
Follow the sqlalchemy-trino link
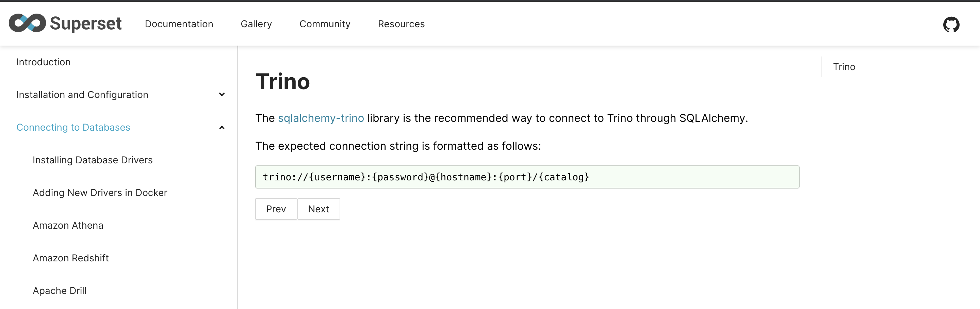(321, 118)
